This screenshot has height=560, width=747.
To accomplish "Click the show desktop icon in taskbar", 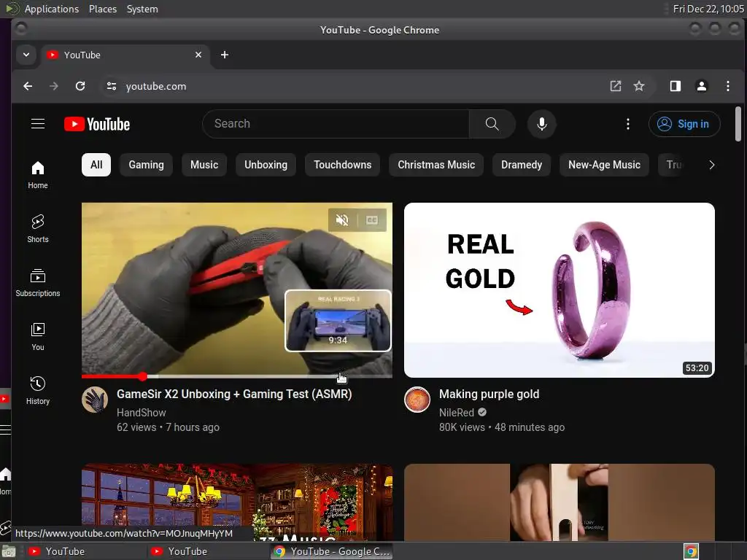I will (x=8, y=551).
